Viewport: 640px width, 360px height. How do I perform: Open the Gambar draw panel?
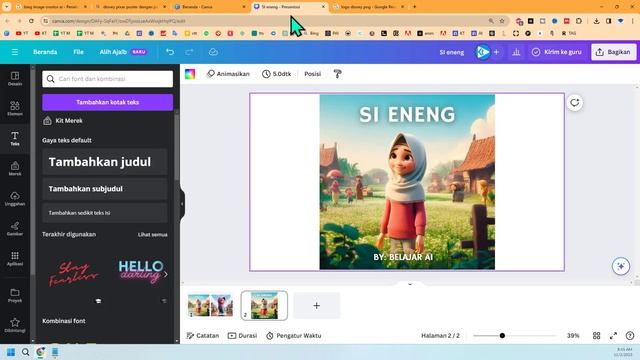point(15,229)
